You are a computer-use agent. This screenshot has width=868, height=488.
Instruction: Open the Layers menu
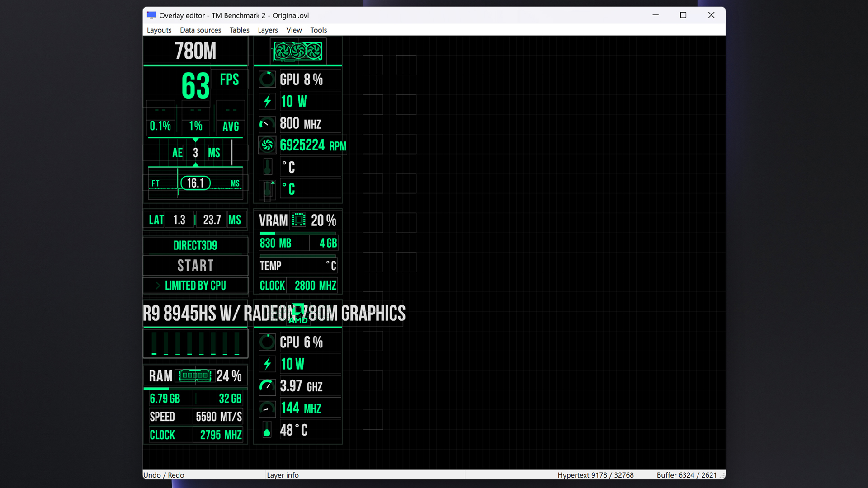(268, 30)
